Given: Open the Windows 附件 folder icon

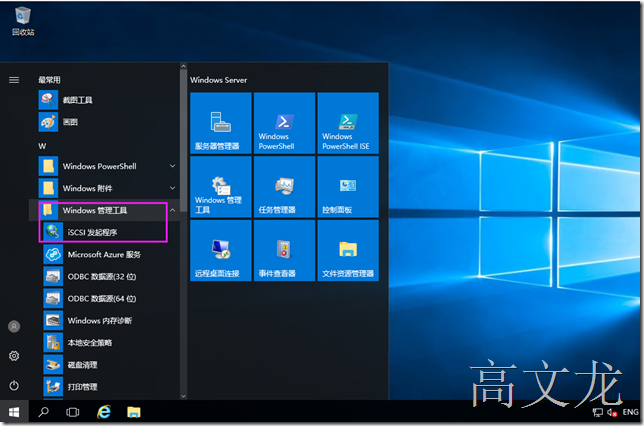Looking at the screenshot, I should [x=48, y=188].
